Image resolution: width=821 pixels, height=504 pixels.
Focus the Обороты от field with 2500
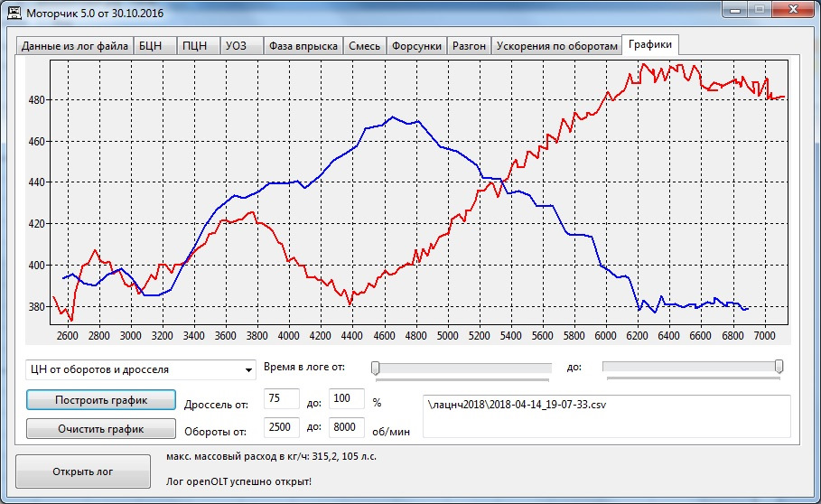coord(282,427)
